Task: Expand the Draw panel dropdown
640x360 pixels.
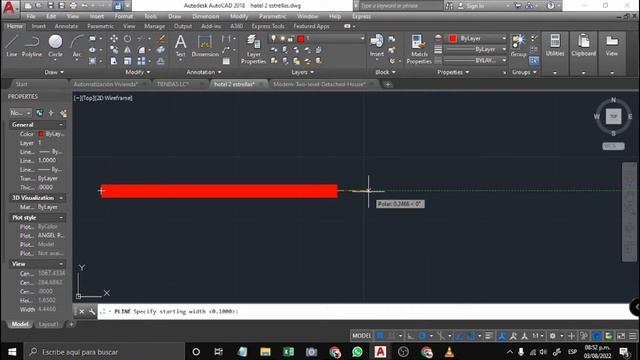Action: (x=54, y=72)
